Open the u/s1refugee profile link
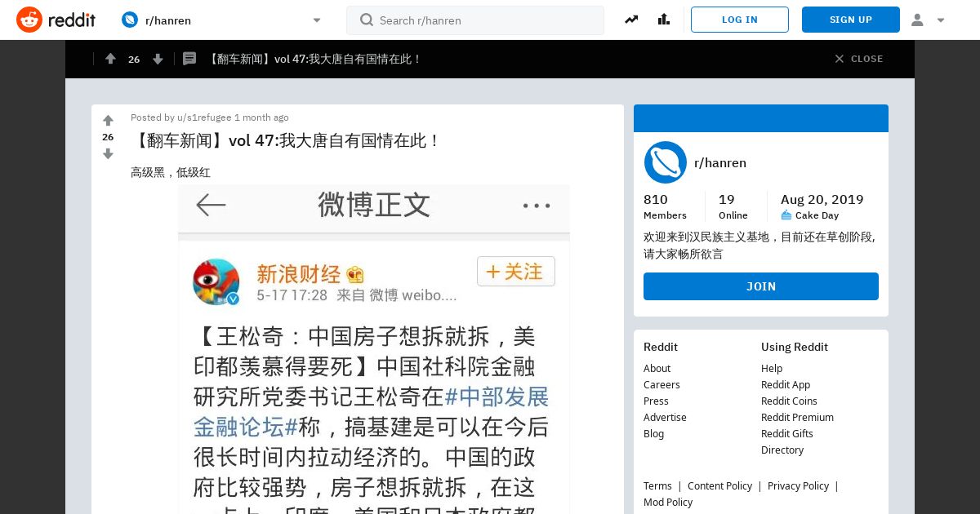980x514 pixels. click(204, 117)
